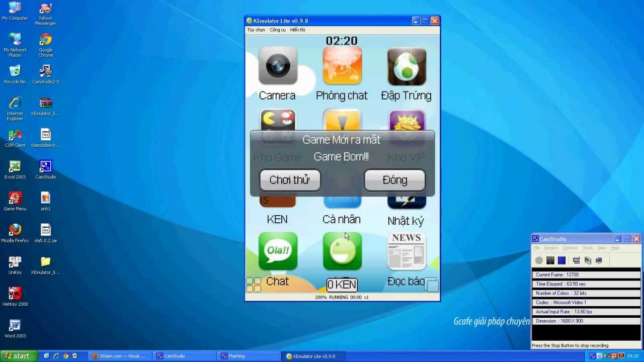Open the Camera app in KEmulator
Image resolution: width=644 pixels, height=362 pixels.
[278, 66]
